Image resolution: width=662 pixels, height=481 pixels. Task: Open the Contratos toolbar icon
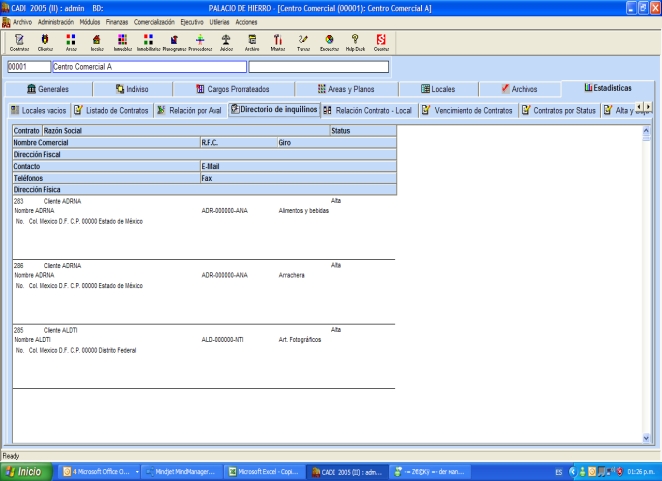tap(18, 42)
